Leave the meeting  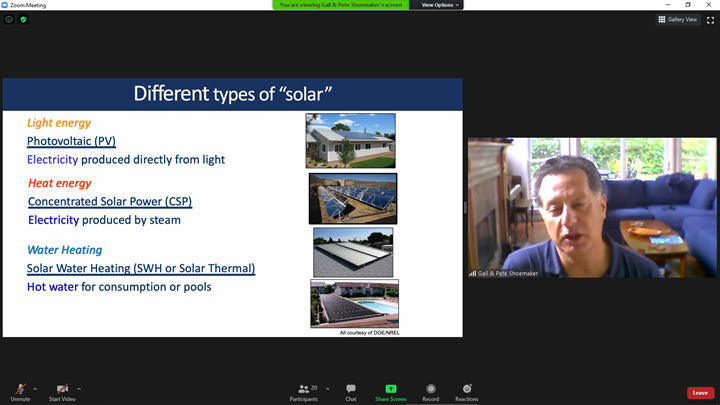click(x=700, y=393)
